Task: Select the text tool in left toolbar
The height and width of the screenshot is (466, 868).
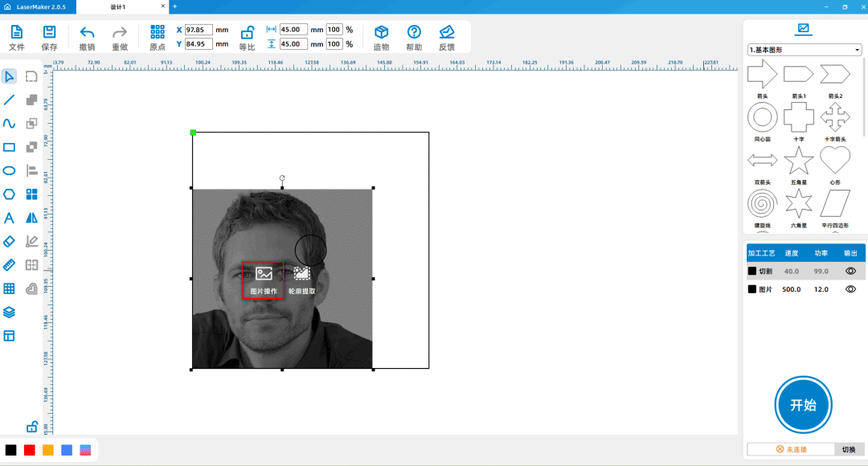Action: (10, 218)
